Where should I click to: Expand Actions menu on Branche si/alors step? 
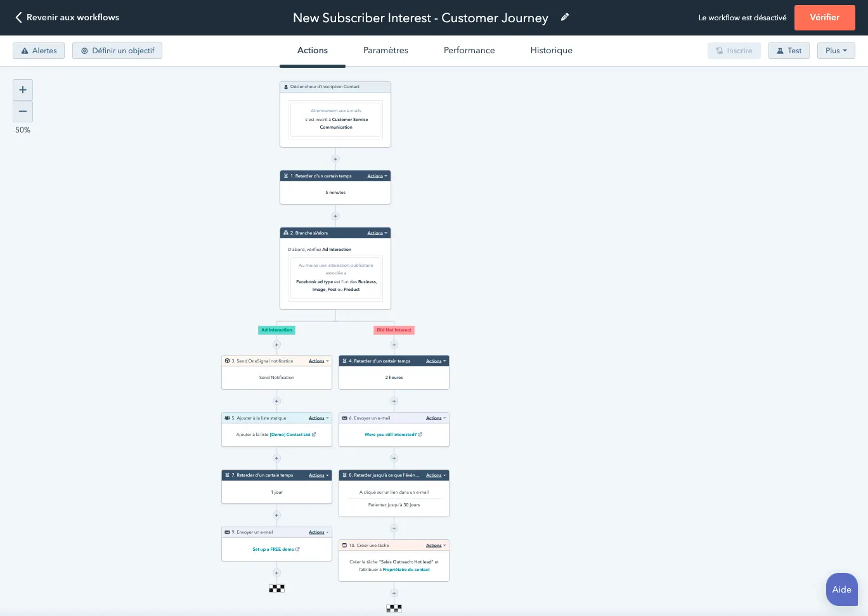point(377,233)
